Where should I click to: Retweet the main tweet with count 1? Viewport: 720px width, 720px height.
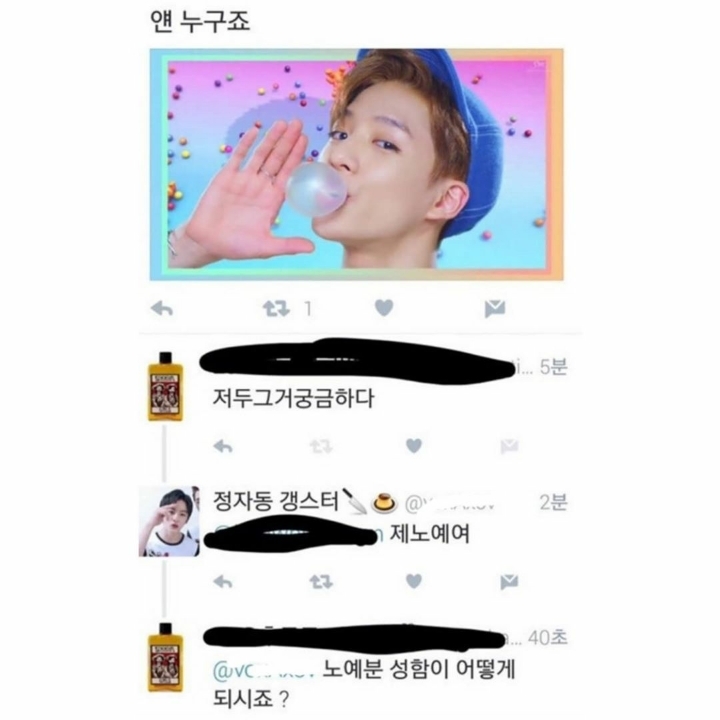(276, 309)
